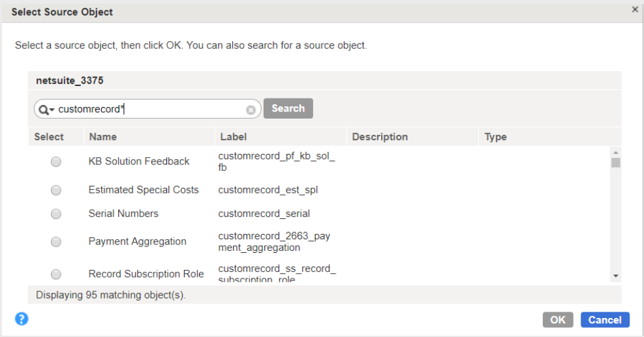The image size is (644, 337).
Task: Open the help question mark icon
Action: 22,319
